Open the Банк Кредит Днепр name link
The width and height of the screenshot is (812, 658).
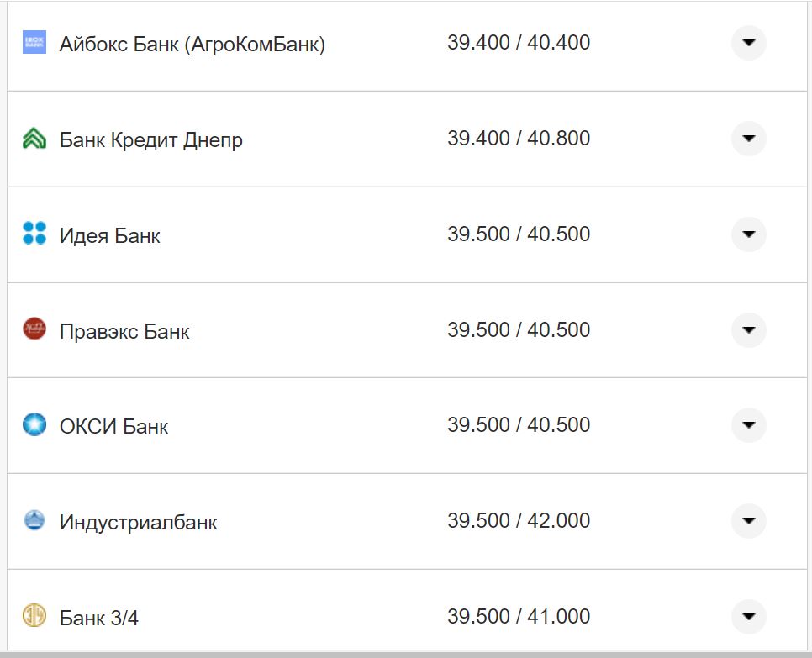[150, 139]
